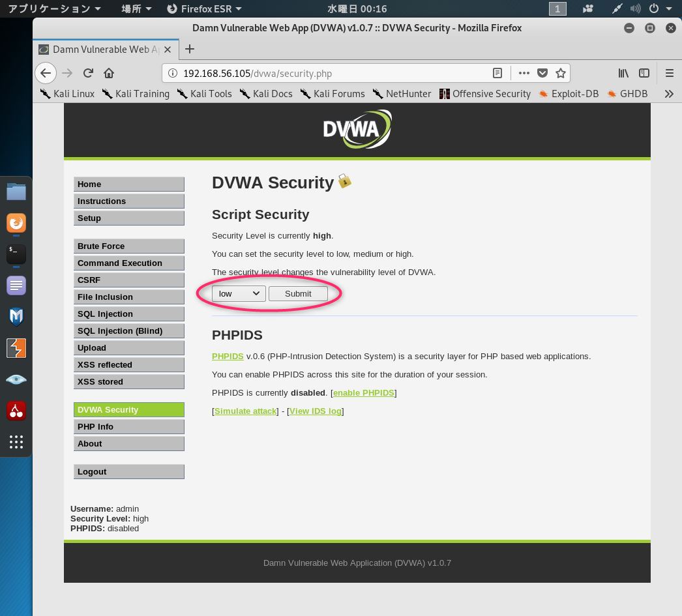Launch Burp Suite from the dock
Image resolution: width=682 pixels, height=616 pixels.
[x=16, y=348]
